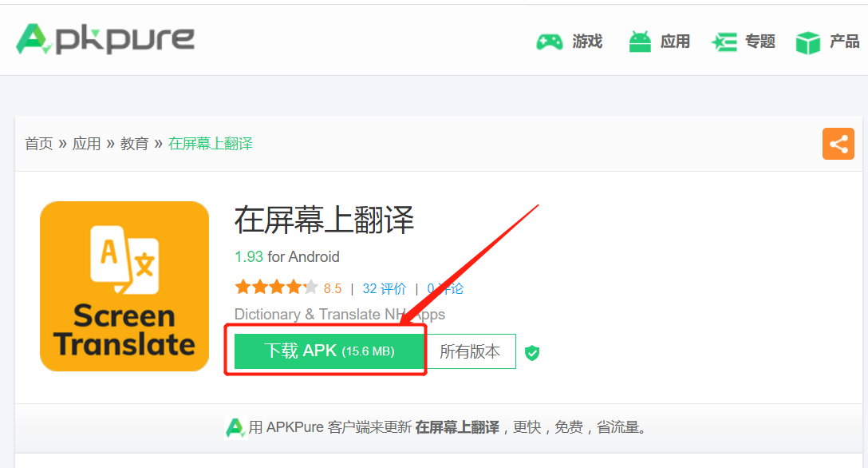This screenshot has width=868, height=468.
Task: Click 在屏幕上翻译 breadcrumb link
Action: click(211, 144)
